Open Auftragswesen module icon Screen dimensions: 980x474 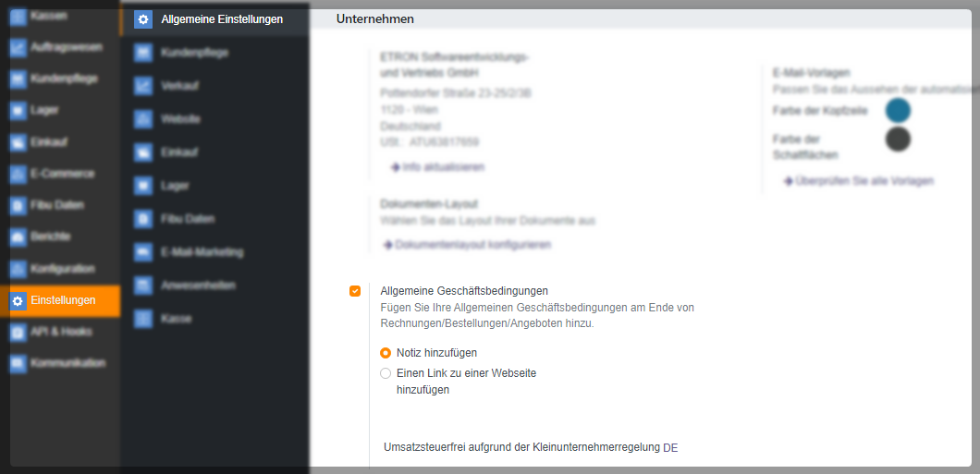click(18, 47)
